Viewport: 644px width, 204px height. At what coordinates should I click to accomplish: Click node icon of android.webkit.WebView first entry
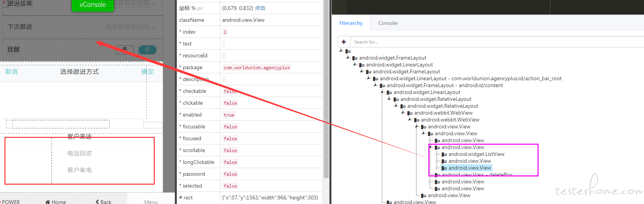(x=410, y=113)
